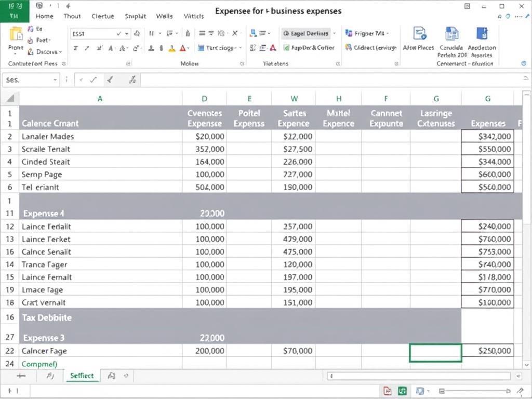
Task: Select the Selfiect sheet tab
Action: click(82, 375)
